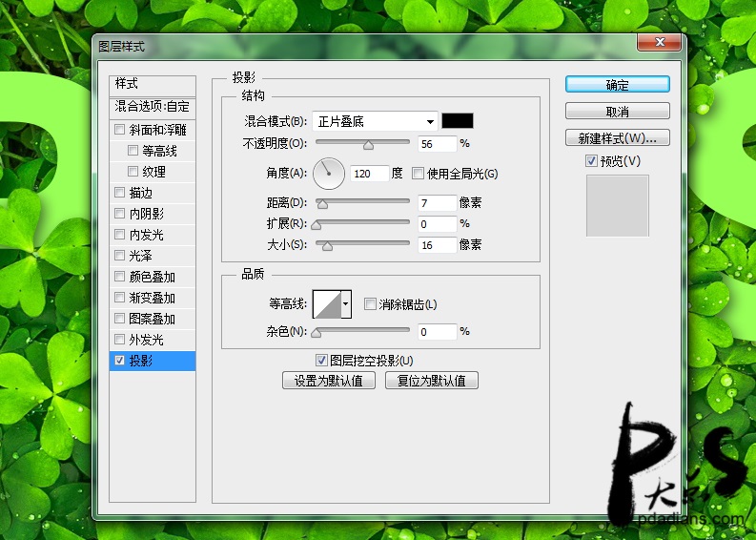Click the 扩展 slider handle
The height and width of the screenshot is (540, 756).
tap(317, 225)
